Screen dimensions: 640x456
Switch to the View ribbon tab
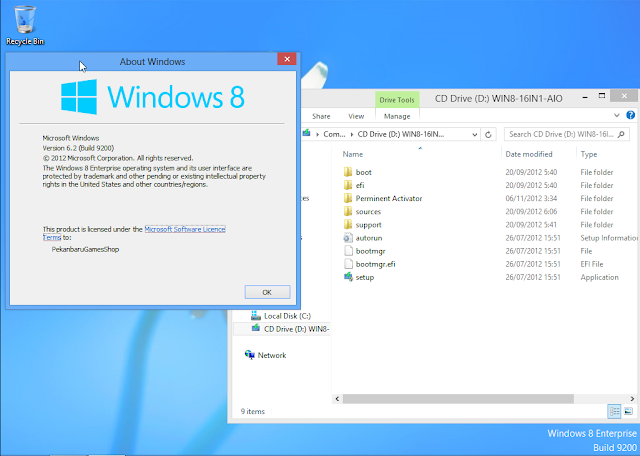pyautogui.click(x=356, y=116)
